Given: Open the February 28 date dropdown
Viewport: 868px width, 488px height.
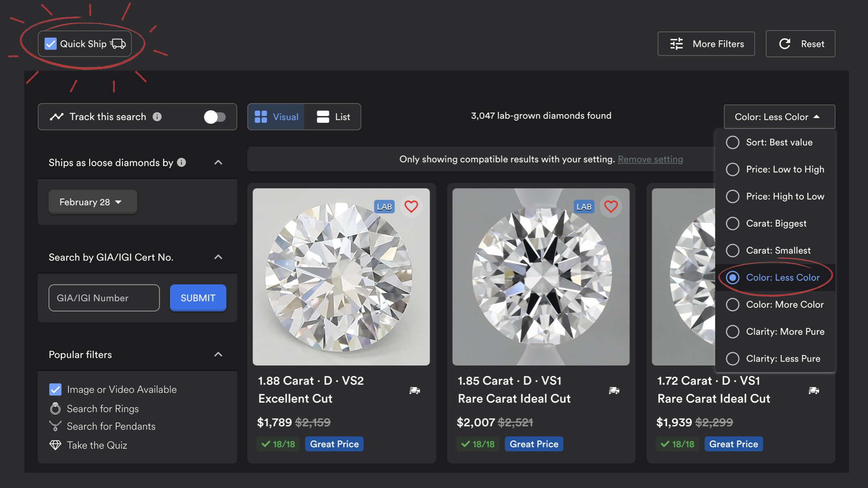Looking at the screenshot, I should 93,202.
